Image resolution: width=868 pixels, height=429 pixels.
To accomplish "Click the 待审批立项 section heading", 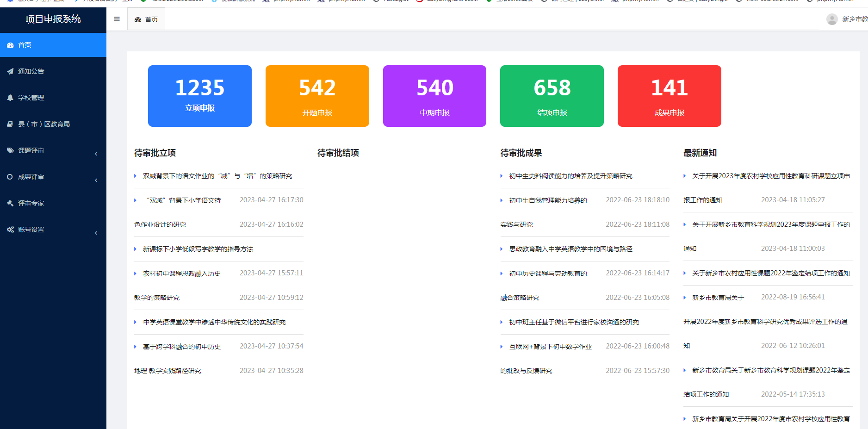I will pos(155,153).
